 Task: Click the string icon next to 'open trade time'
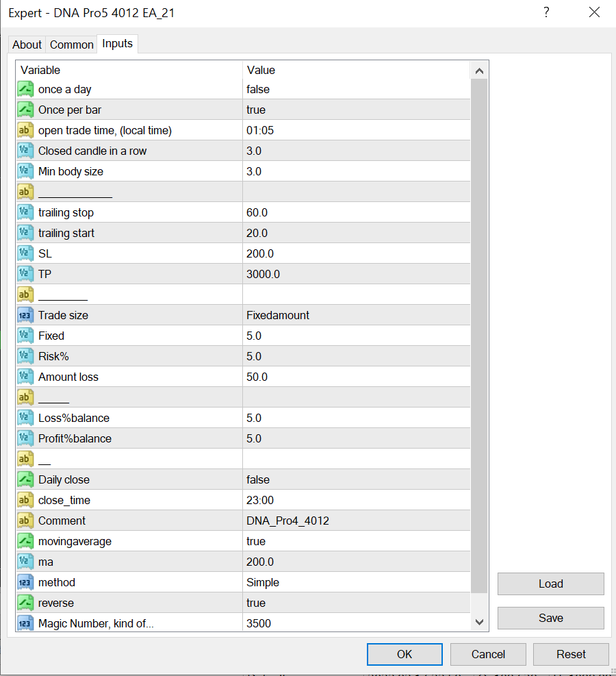coord(25,130)
